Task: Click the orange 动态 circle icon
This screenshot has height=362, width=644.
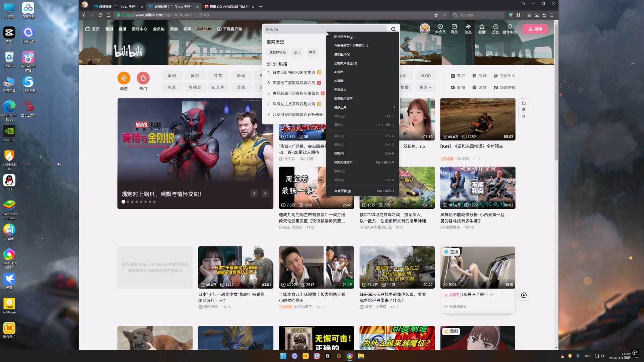Action: coord(124,78)
